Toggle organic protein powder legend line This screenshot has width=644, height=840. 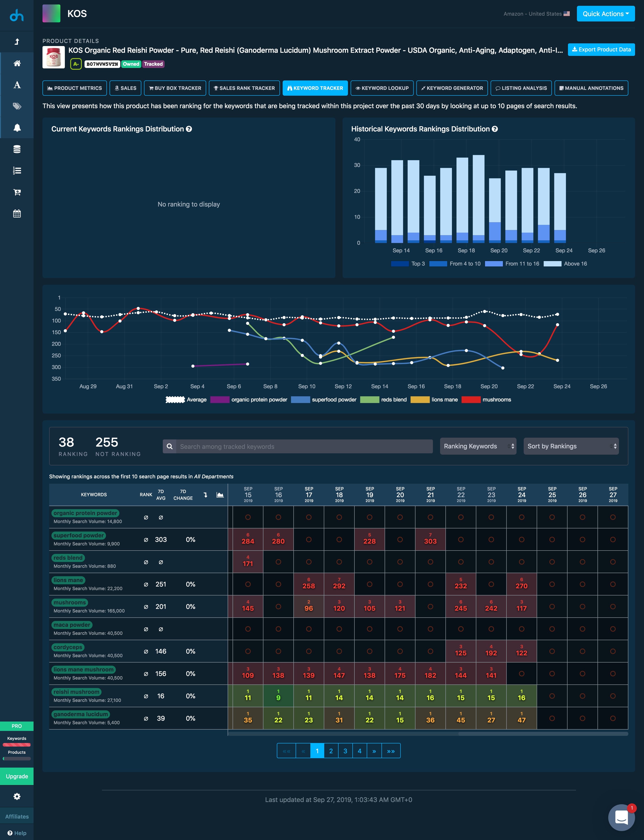(x=249, y=400)
